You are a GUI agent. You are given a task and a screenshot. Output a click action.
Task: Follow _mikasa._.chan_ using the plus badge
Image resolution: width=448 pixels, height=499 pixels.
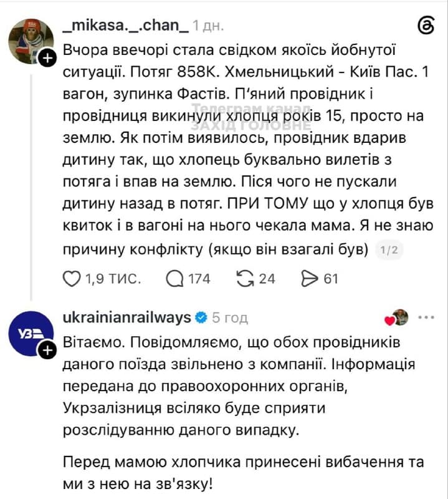(47, 58)
